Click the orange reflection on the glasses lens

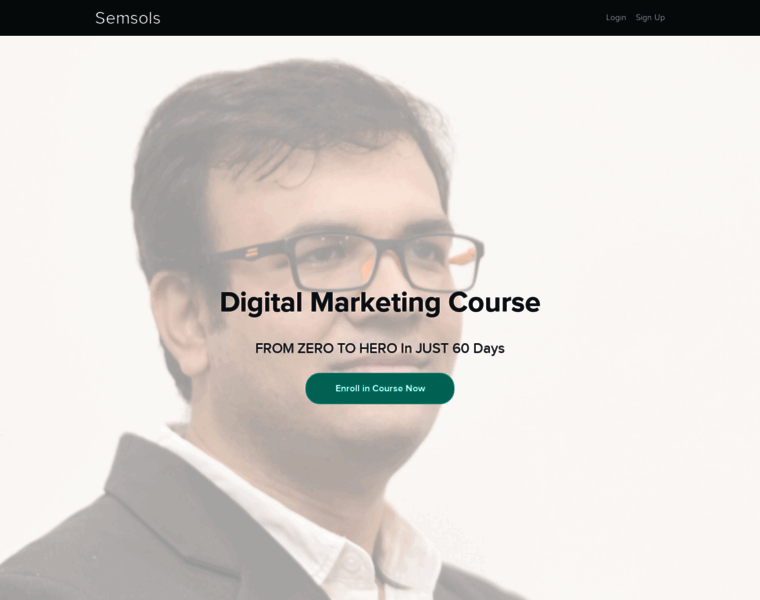click(x=462, y=257)
